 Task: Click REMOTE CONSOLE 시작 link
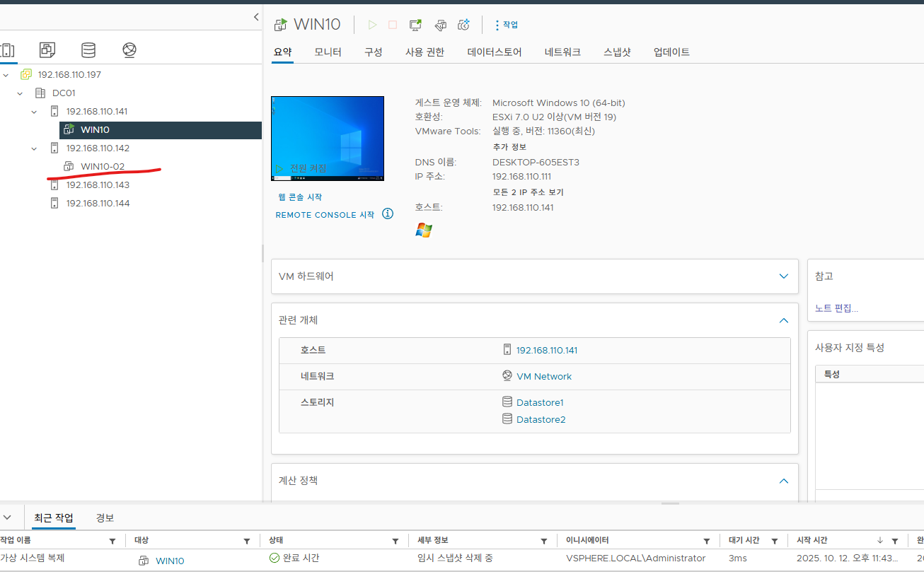click(x=325, y=215)
